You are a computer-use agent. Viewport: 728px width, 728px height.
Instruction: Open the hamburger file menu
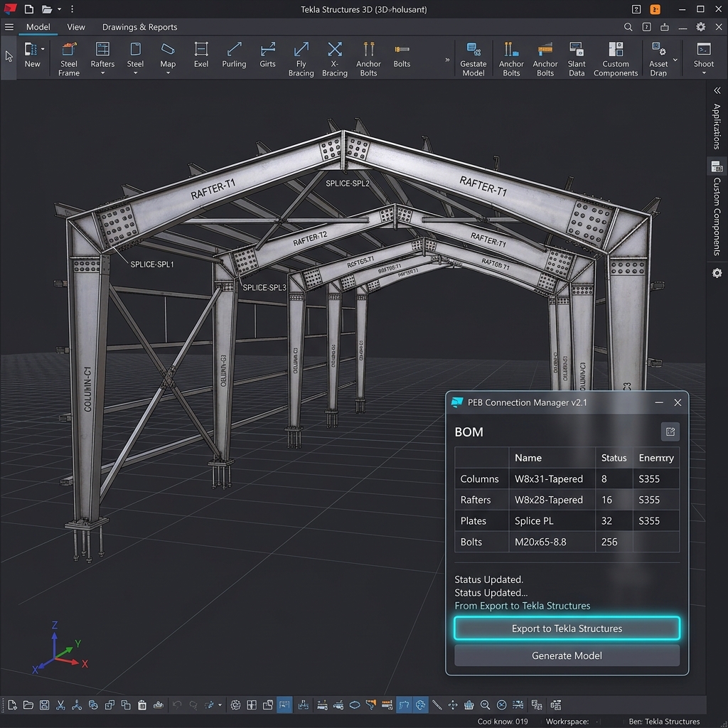point(9,27)
